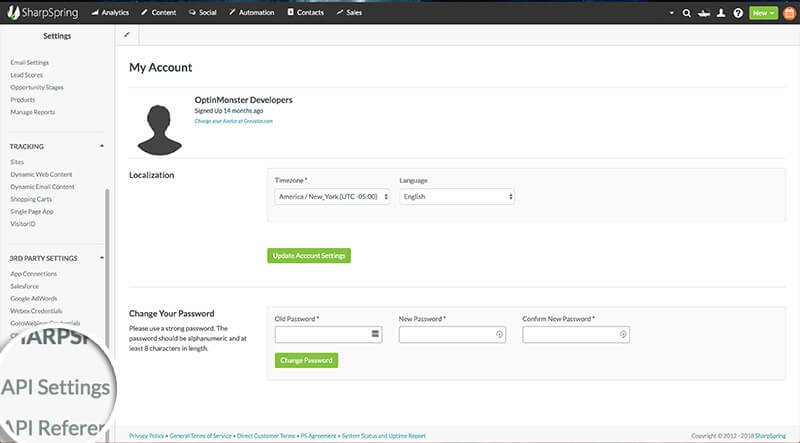Open System Status and Uptime Report link
The height and width of the screenshot is (443, 800).
tap(383, 436)
